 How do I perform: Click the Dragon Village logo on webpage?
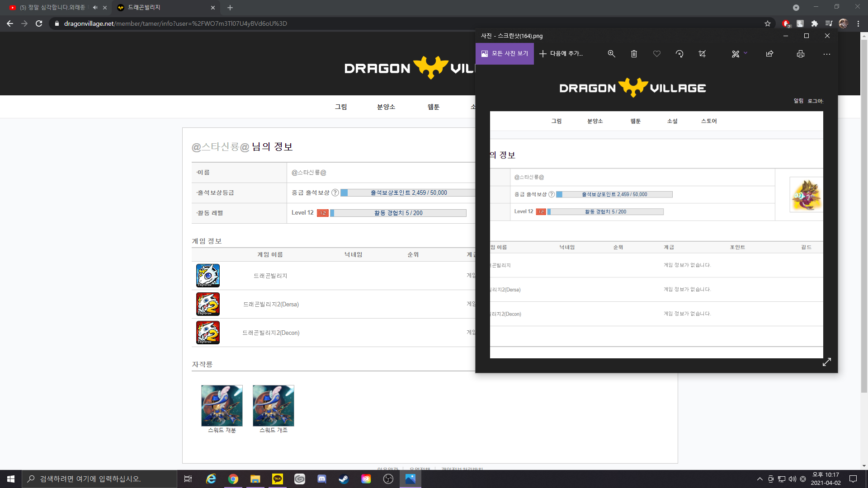click(x=410, y=68)
